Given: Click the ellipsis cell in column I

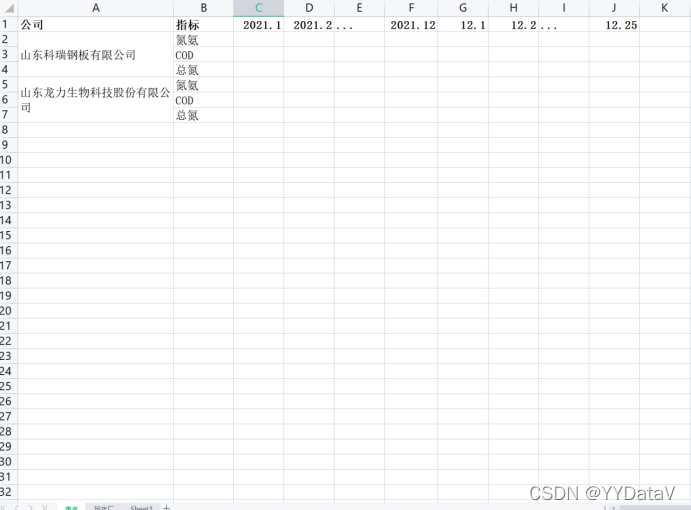Looking at the screenshot, I should (564, 25).
